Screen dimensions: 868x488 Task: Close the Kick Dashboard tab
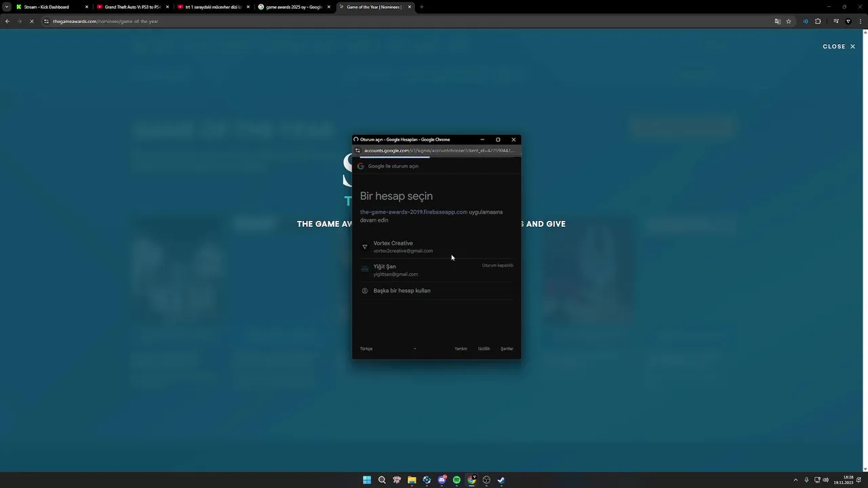coord(87,7)
